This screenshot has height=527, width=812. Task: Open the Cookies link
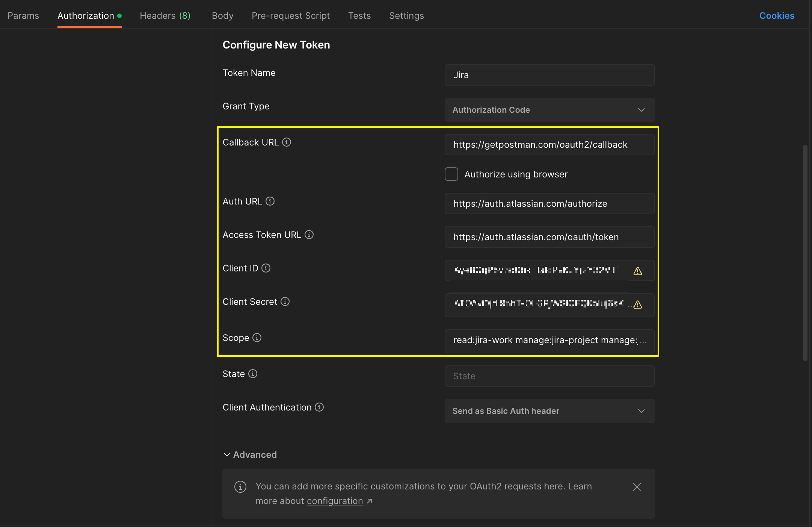(777, 15)
